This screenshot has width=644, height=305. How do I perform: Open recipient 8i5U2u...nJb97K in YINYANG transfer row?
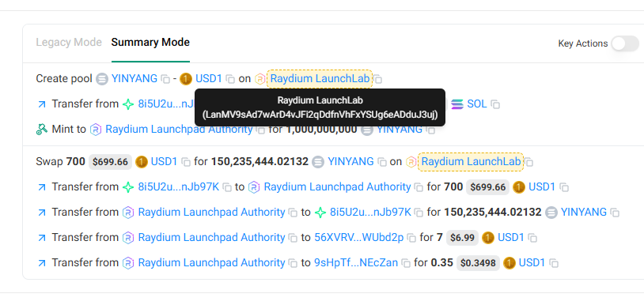370,213
